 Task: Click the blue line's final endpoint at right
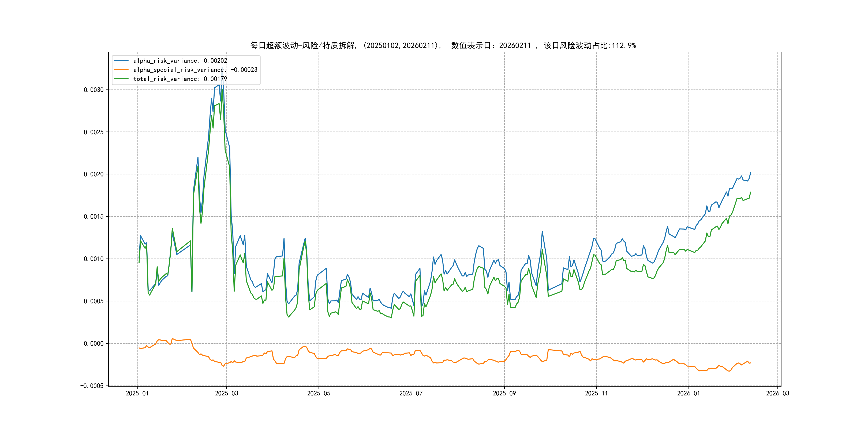(750, 173)
